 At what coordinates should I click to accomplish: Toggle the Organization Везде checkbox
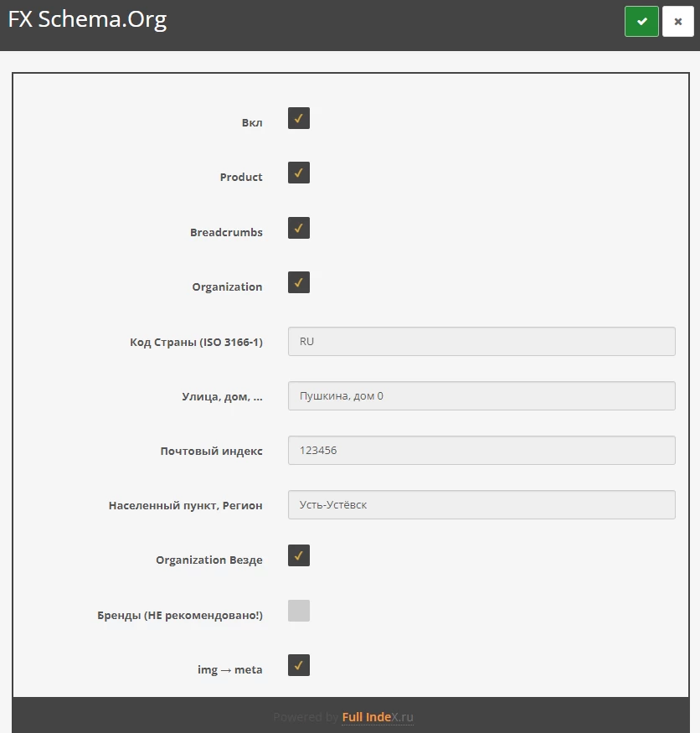299,555
